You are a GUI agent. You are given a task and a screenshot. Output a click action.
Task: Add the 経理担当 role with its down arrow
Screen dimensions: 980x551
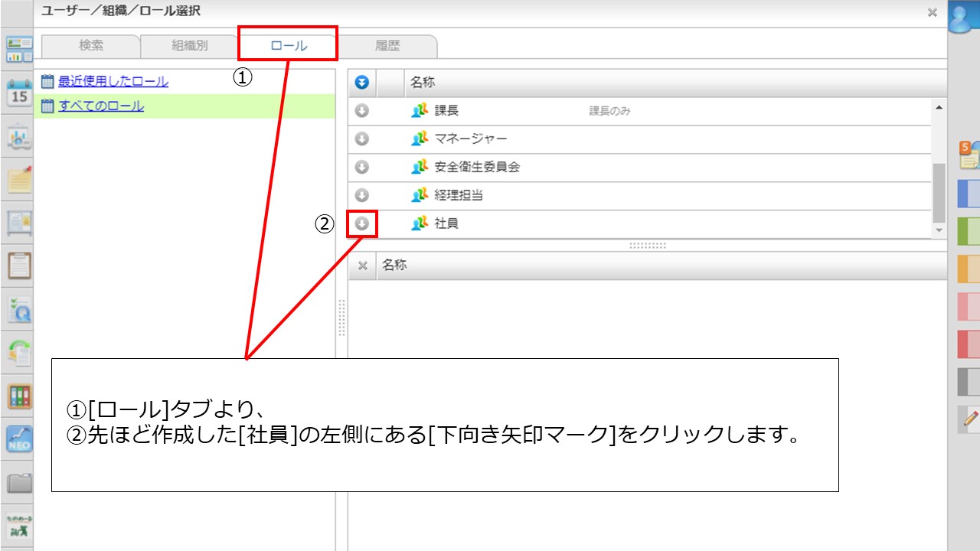pos(362,195)
